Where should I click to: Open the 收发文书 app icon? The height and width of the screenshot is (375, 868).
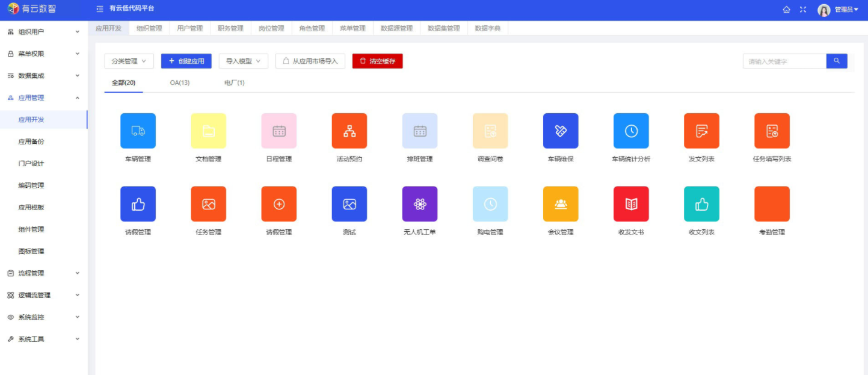coord(630,204)
